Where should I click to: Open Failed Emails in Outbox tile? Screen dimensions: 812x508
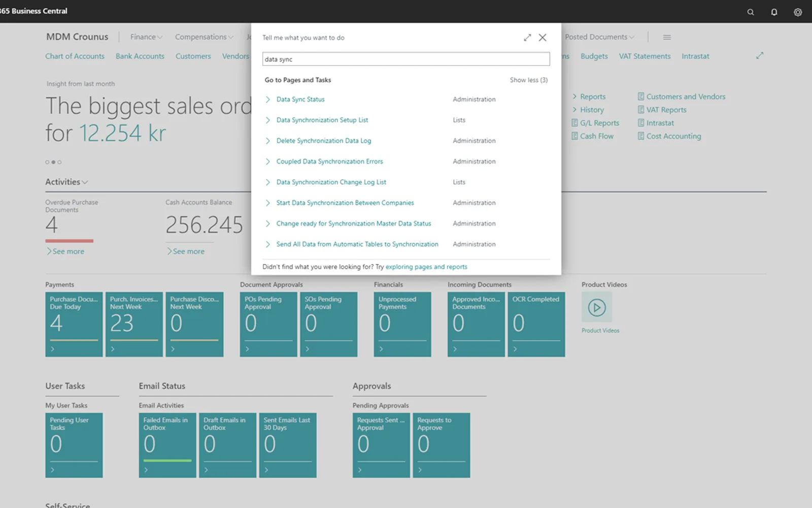(167, 445)
